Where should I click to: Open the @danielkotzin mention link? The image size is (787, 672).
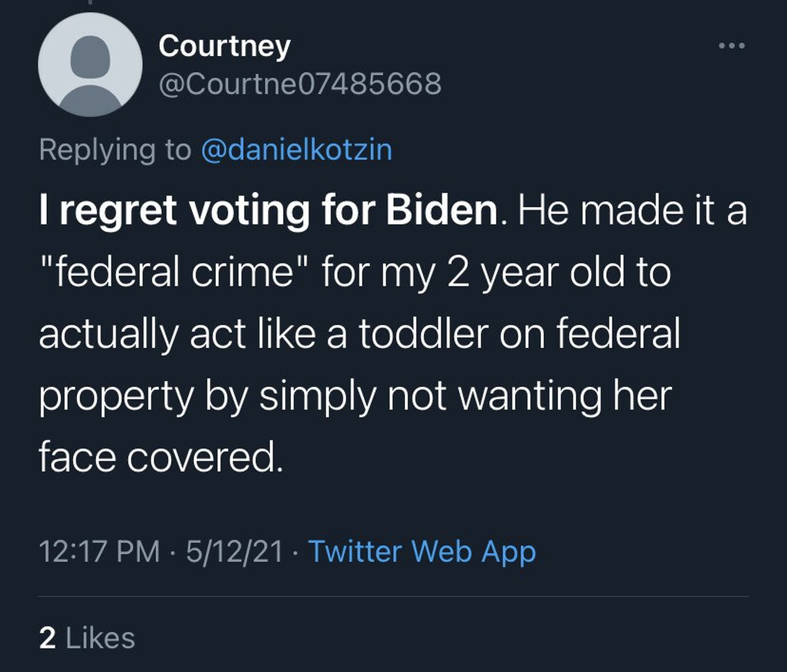(297, 149)
